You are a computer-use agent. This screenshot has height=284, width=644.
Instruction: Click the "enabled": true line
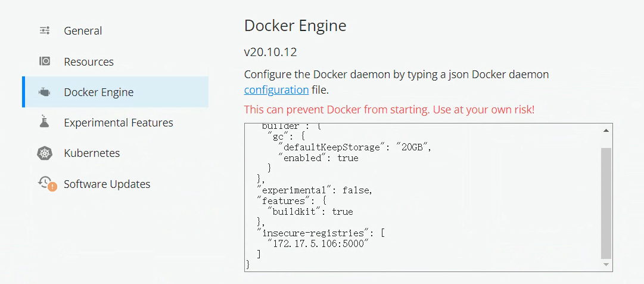(x=318, y=158)
